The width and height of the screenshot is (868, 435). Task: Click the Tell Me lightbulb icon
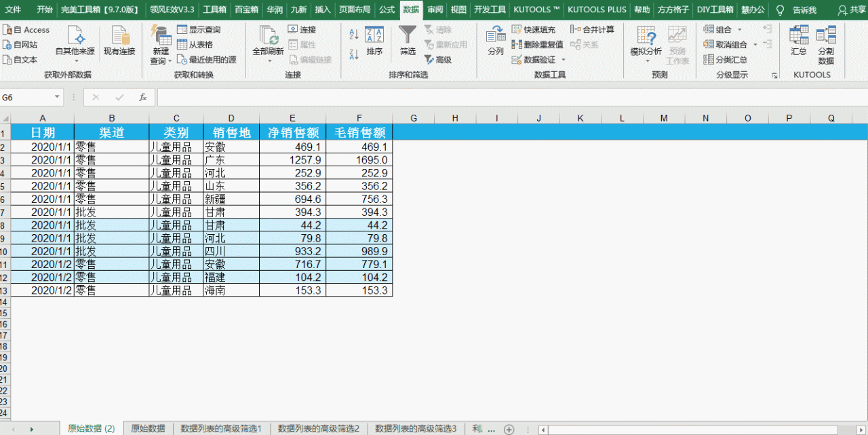tap(780, 10)
